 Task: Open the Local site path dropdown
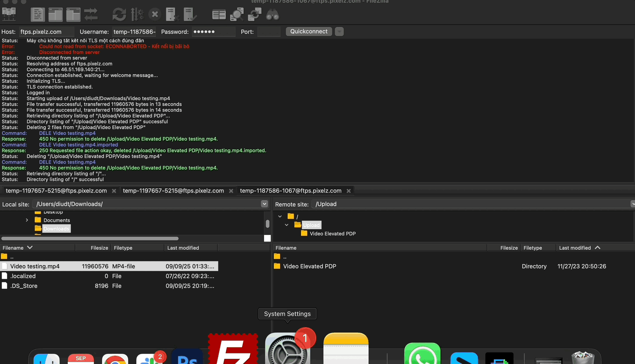(x=264, y=204)
